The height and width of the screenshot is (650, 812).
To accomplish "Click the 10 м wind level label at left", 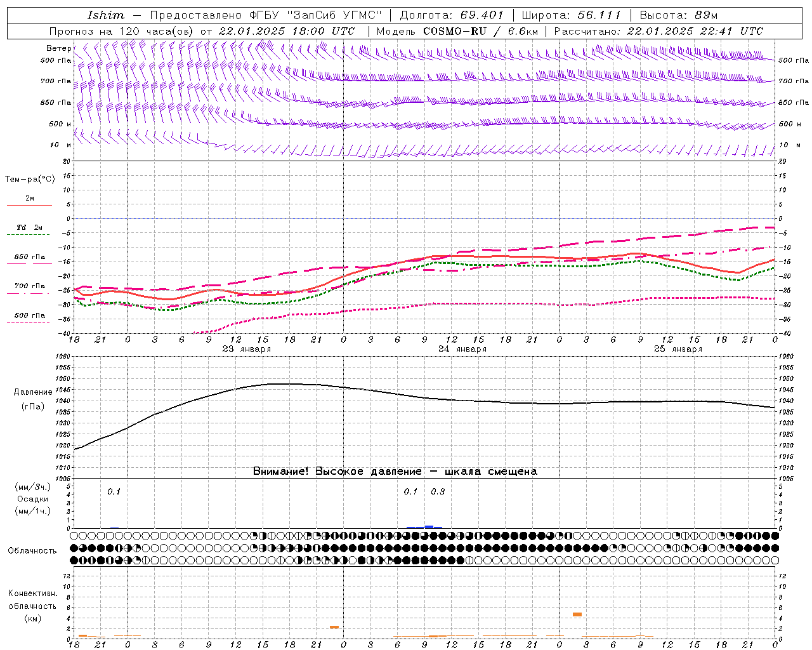I will (60, 145).
